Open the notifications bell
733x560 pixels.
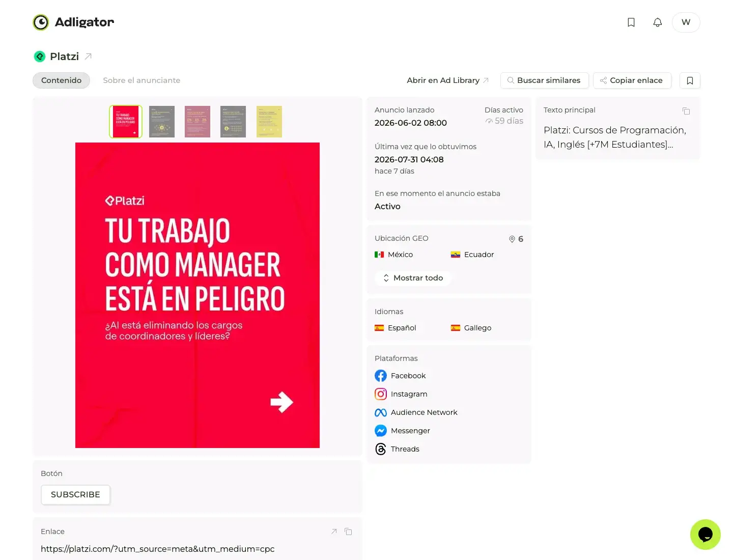click(x=658, y=22)
